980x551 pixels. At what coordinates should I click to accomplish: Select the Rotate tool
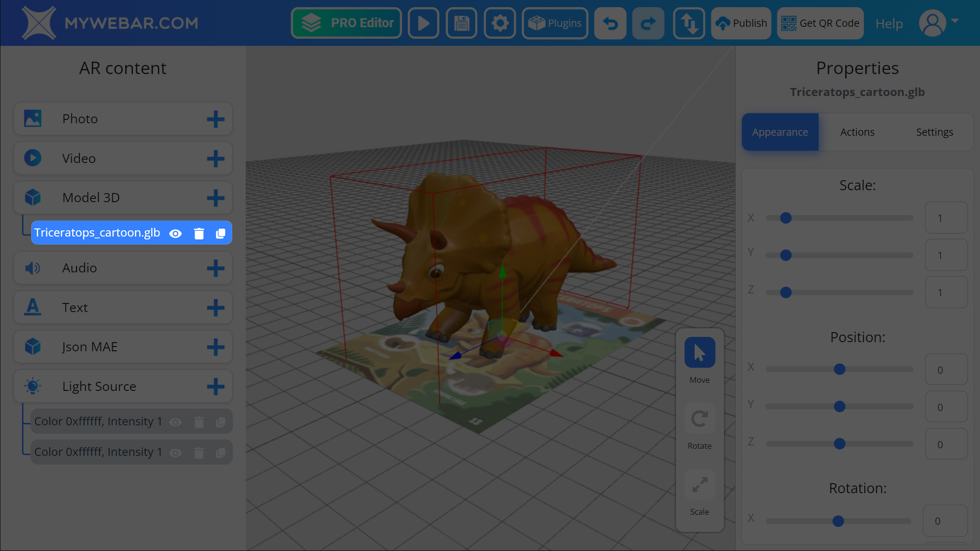coord(699,419)
